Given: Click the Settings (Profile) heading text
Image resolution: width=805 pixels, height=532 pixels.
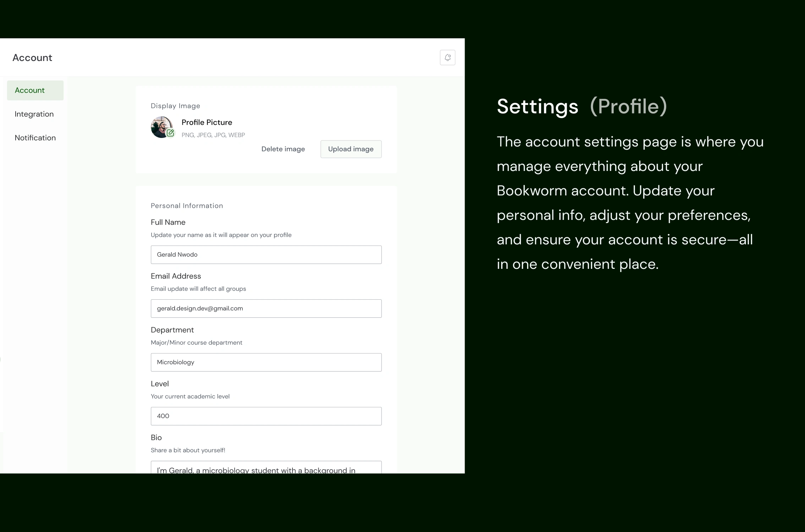Looking at the screenshot, I should [x=581, y=106].
